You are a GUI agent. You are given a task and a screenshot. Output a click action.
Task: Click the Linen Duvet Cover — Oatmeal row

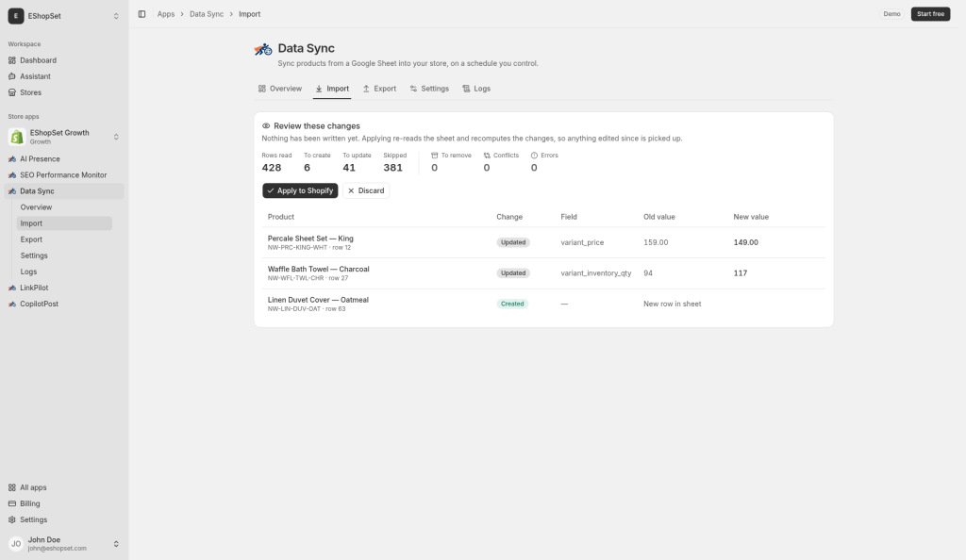click(x=544, y=304)
